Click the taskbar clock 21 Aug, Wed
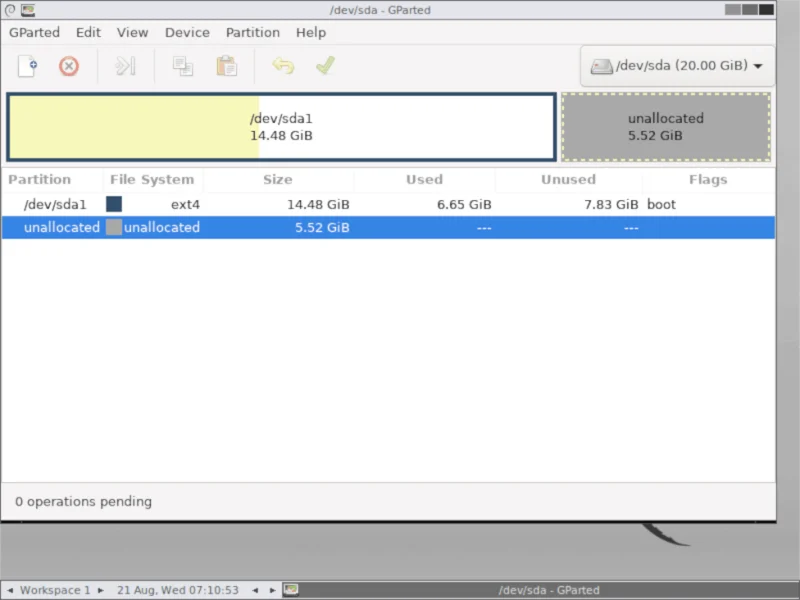 tap(178, 590)
